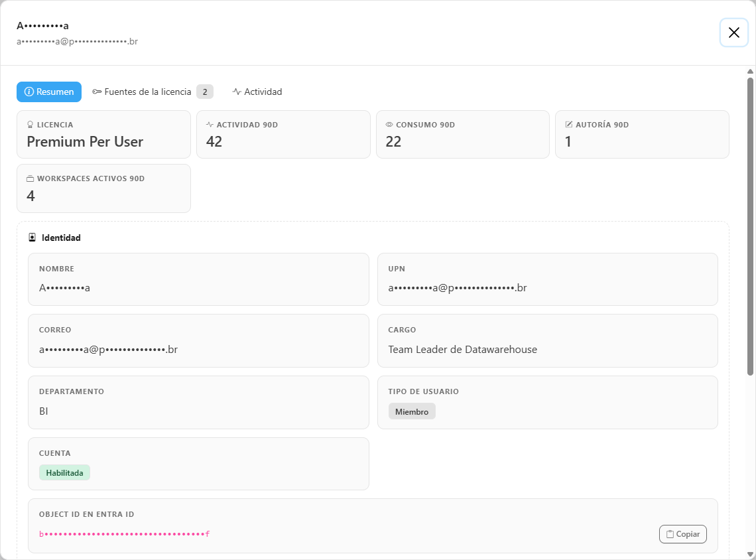Click the pulse icon beside the Actividad tab
This screenshot has height=560, width=756.
(x=237, y=92)
